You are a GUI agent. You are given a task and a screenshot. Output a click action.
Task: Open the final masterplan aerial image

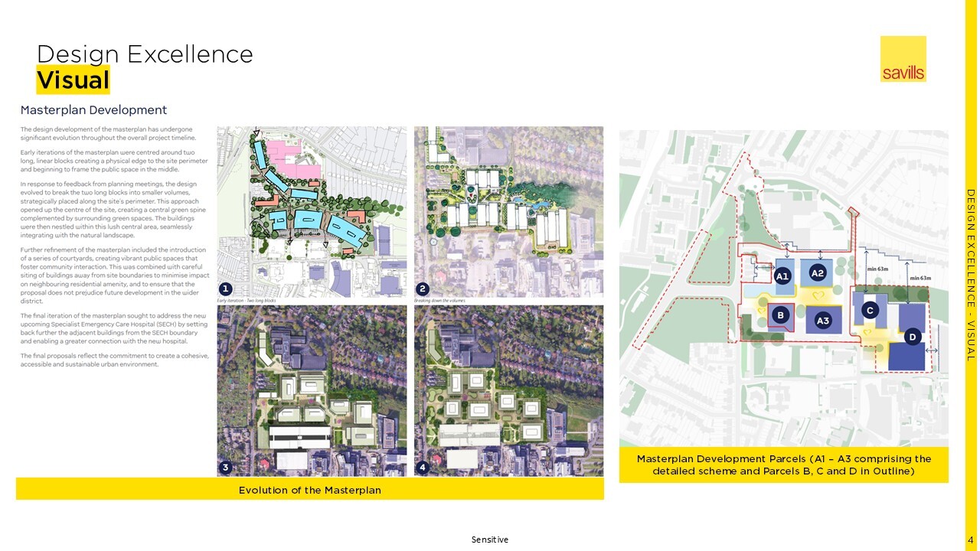508,390
